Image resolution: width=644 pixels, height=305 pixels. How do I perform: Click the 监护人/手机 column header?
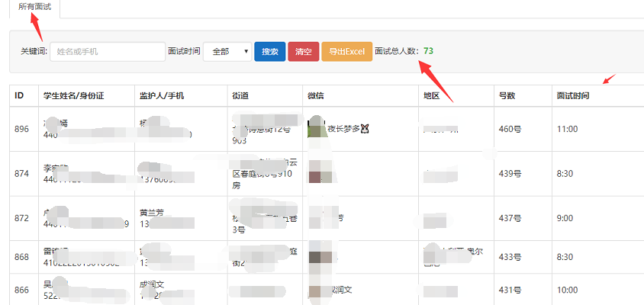tap(161, 96)
